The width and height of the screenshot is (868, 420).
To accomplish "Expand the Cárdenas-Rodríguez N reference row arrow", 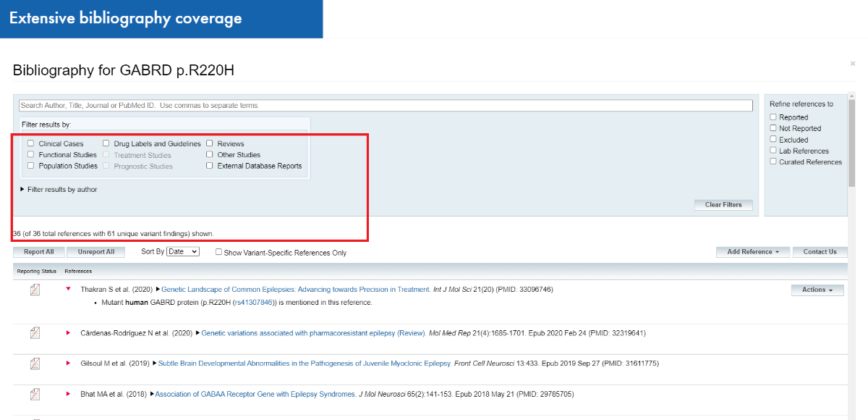I will [68, 333].
